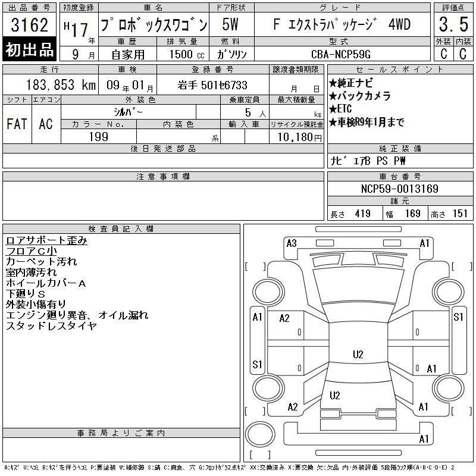476x476 pixels.
Task: Click the 後日発送部品 section header
Action: [163, 149]
